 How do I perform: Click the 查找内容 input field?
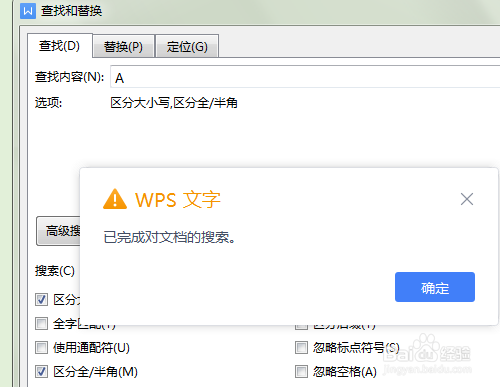(305, 77)
